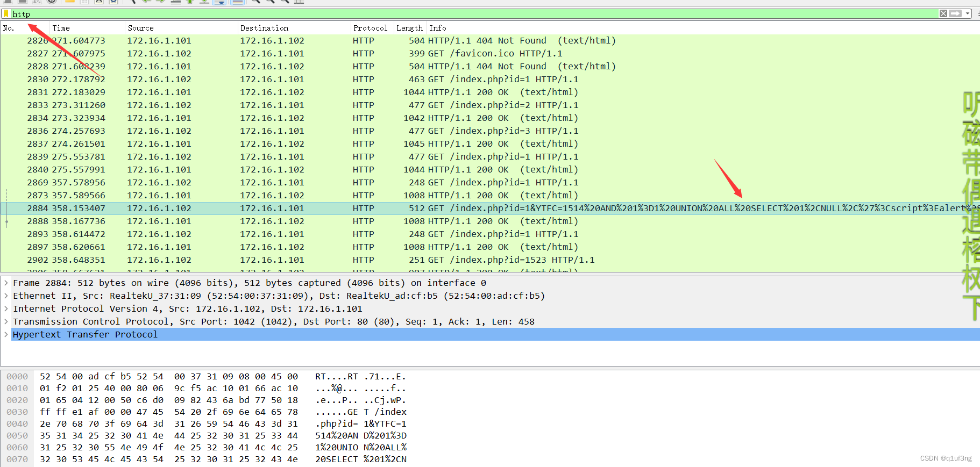Screen dimensions: 980x467
Task: Click hex row 0060 ASCII '1%20UNIO N%20ALL%'
Action: pyautogui.click(x=361, y=448)
